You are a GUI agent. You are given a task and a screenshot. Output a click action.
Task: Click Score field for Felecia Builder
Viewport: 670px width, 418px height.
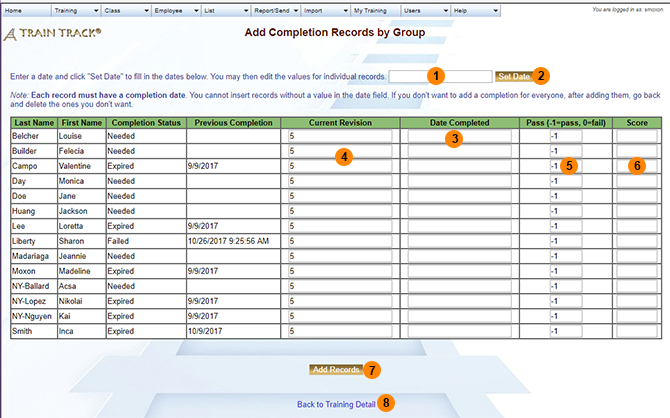click(635, 151)
